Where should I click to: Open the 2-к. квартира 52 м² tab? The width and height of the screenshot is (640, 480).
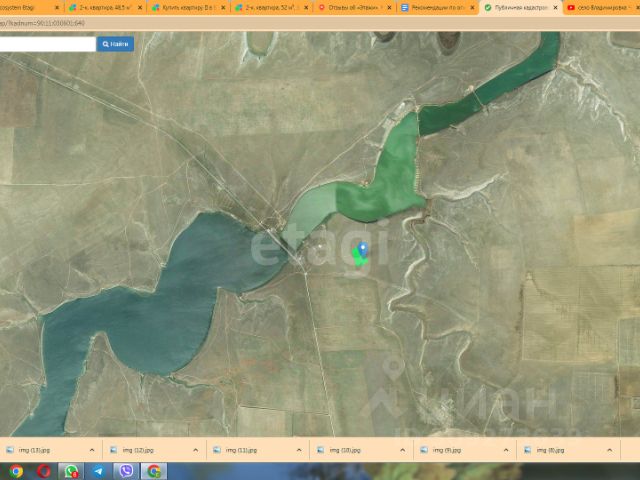click(272, 7)
